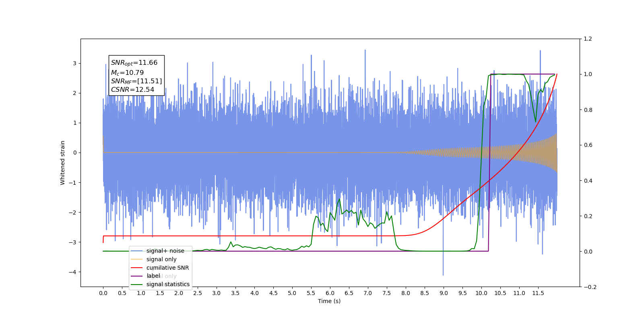Click the 'Time (s)' x-axis label
Image resolution: width=644 pixels, height=322 pixels.
[329, 301]
